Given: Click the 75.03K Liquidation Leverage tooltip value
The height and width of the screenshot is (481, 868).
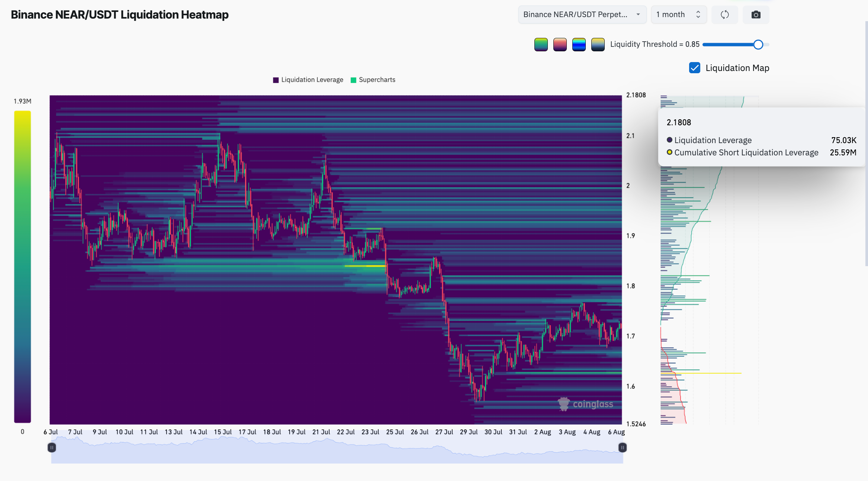Looking at the screenshot, I should coord(844,140).
